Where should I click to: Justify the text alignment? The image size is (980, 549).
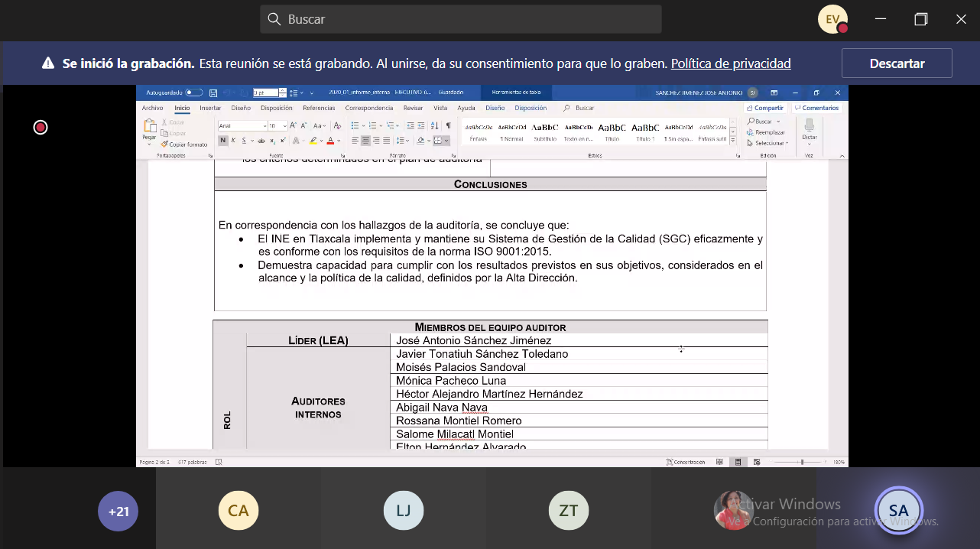click(x=387, y=141)
